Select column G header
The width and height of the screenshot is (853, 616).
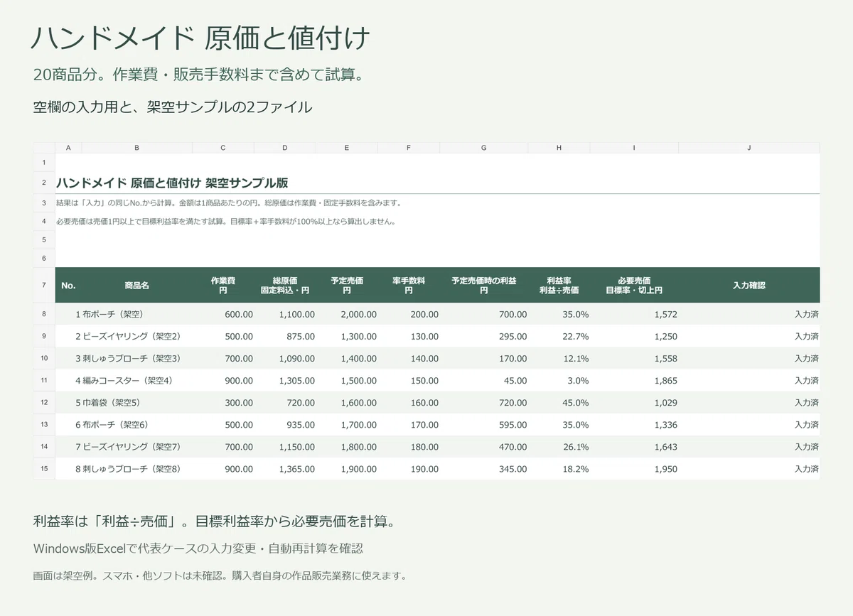pos(483,148)
